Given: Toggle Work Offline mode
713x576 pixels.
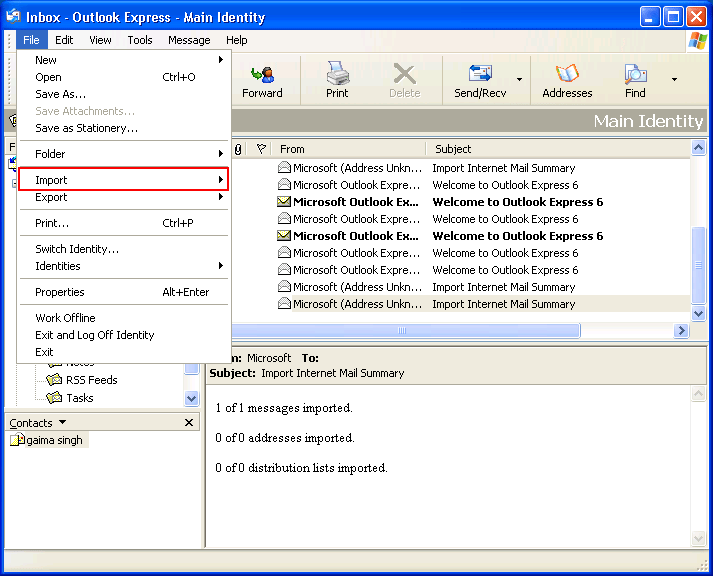Looking at the screenshot, I should pos(123,318).
